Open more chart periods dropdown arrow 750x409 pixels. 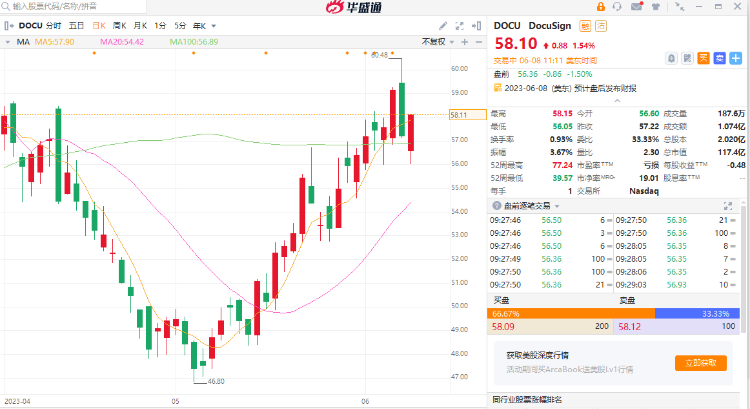coord(214,26)
